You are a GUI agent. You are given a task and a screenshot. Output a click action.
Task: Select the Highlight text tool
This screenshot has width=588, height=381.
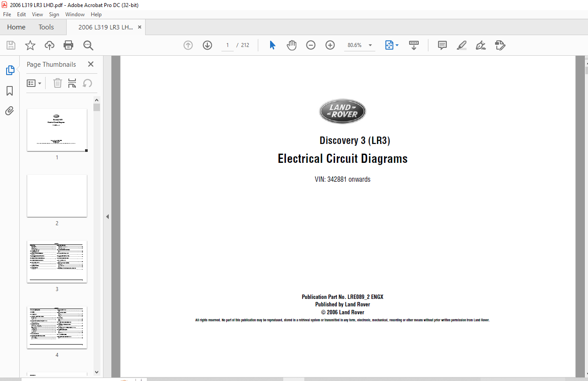pyautogui.click(x=461, y=45)
